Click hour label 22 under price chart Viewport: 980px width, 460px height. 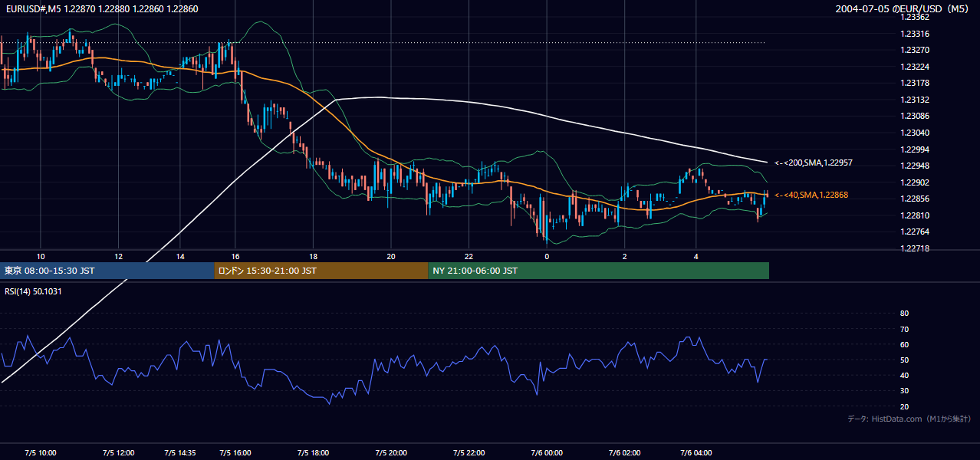coord(469,256)
